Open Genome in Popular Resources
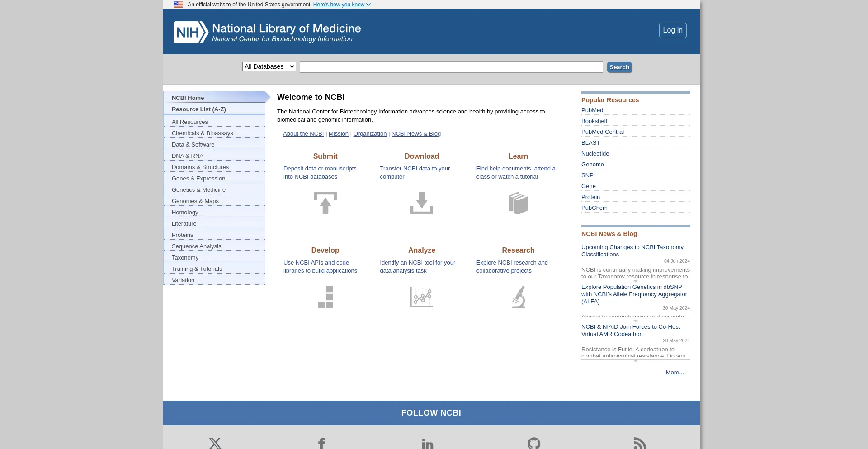This screenshot has width=868, height=449. 593,165
